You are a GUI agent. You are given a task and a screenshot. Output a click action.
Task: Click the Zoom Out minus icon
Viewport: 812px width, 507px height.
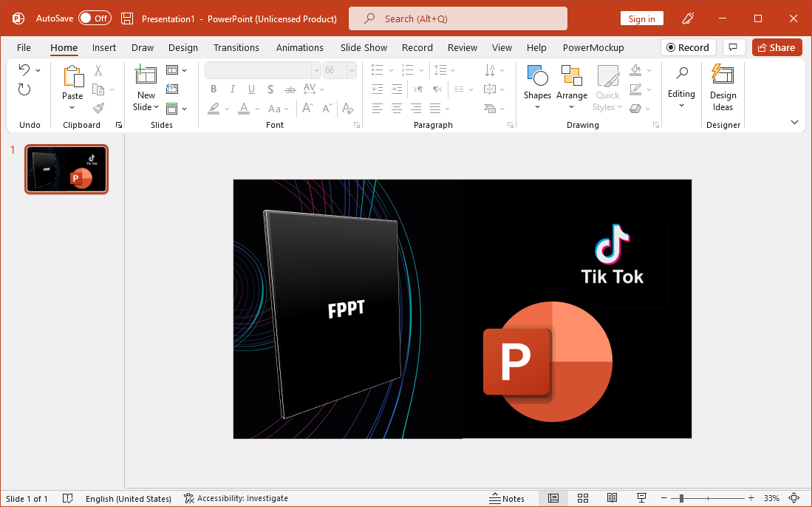click(664, 498)
